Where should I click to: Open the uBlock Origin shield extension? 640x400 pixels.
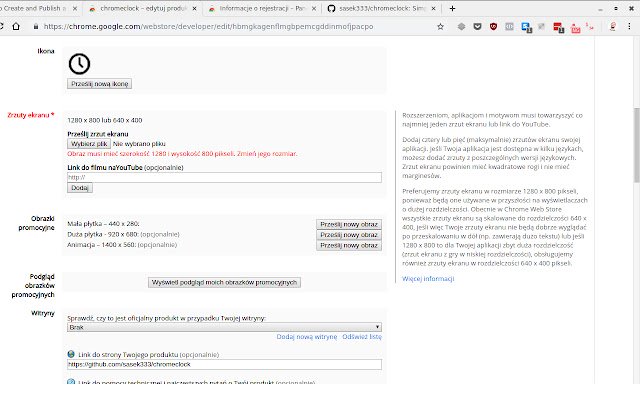(493, 27)
